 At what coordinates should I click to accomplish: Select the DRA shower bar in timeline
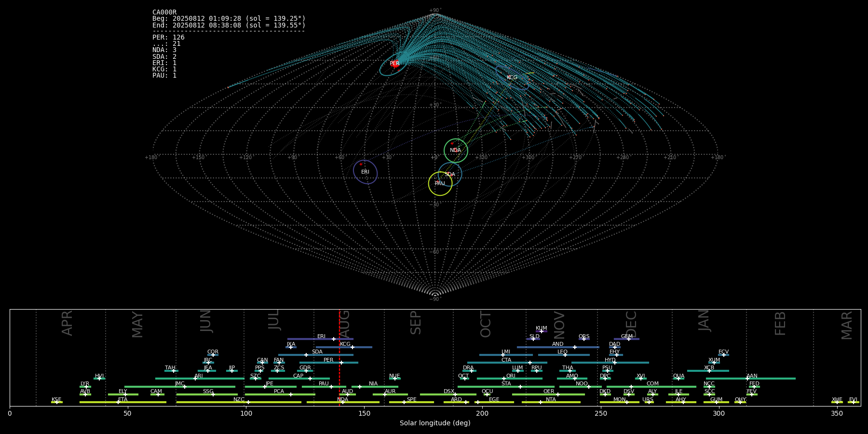coord(469,371)
